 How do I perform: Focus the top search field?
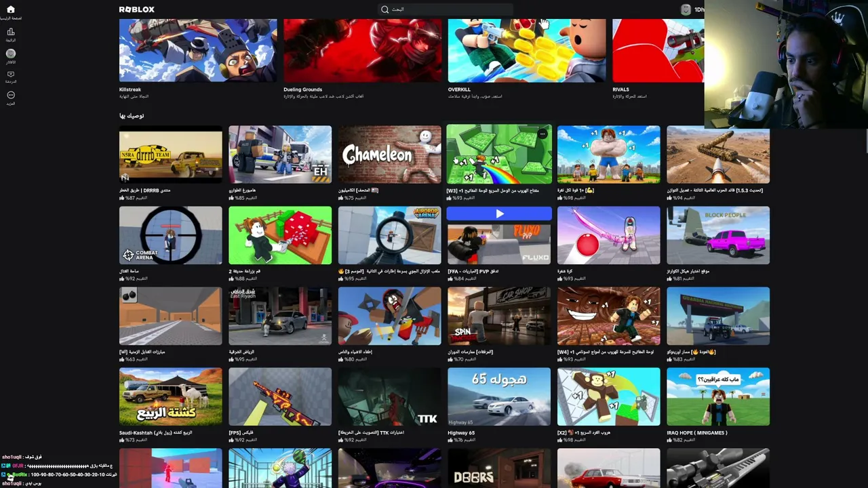tap(445, 9)
